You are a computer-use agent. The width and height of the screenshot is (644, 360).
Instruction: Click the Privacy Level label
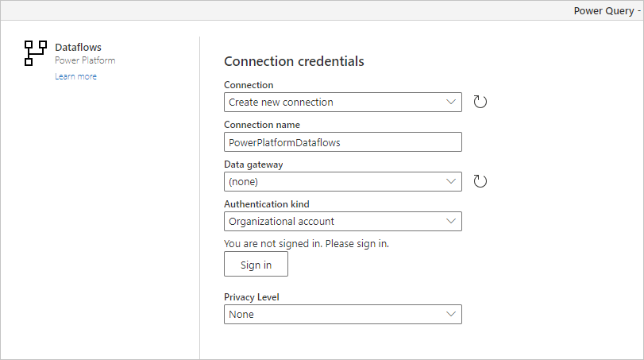252,297
